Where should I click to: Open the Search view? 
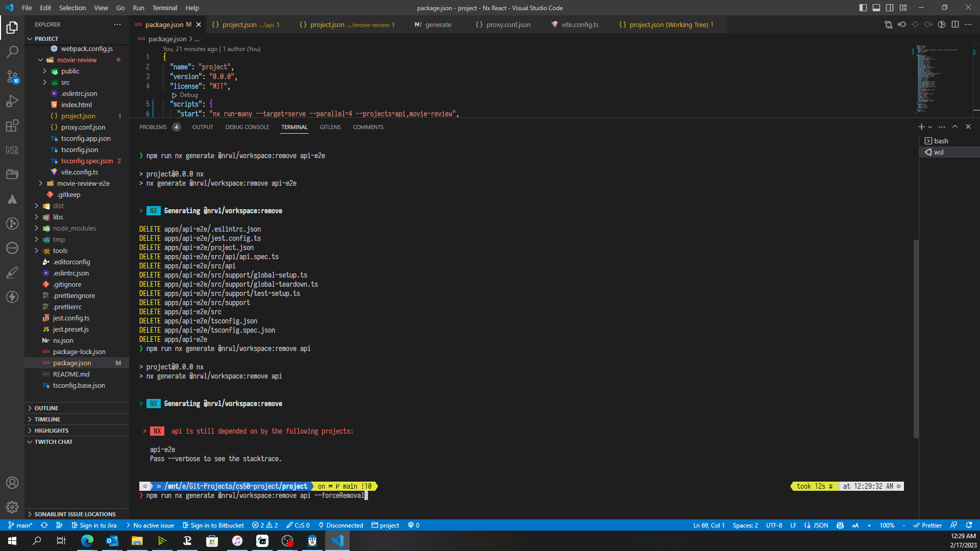coord(12,52)
